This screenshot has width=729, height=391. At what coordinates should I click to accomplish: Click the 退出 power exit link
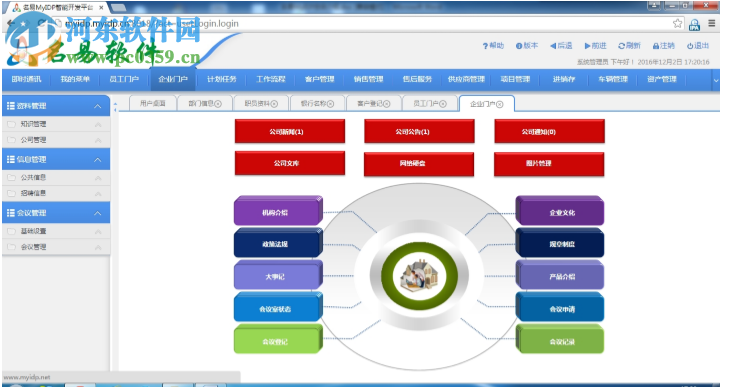tap(698, 46)
